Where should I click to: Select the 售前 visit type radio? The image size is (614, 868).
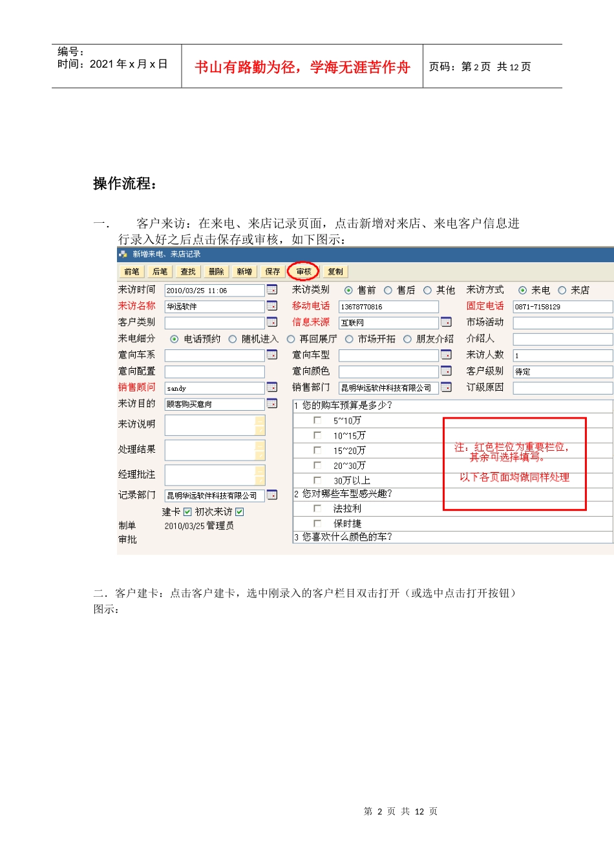pos(349,291)
